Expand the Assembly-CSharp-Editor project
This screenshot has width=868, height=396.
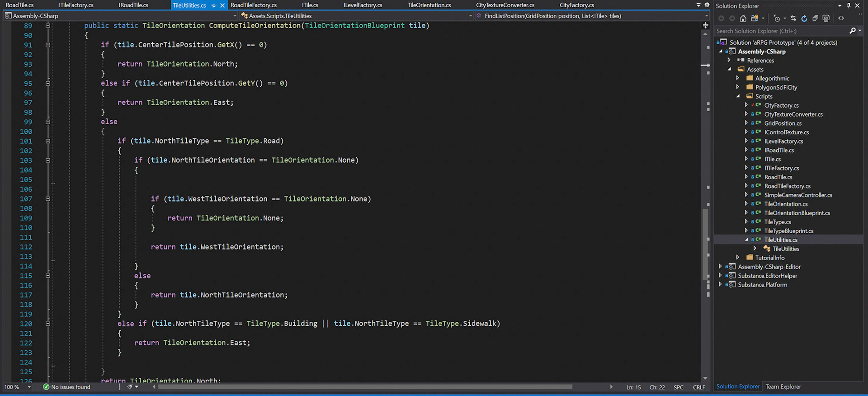tap(721, 266)
